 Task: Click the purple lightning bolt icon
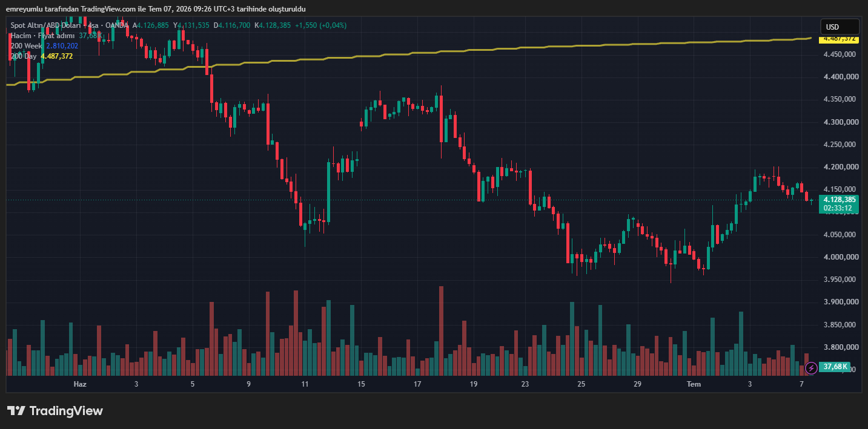click(811, 367)
